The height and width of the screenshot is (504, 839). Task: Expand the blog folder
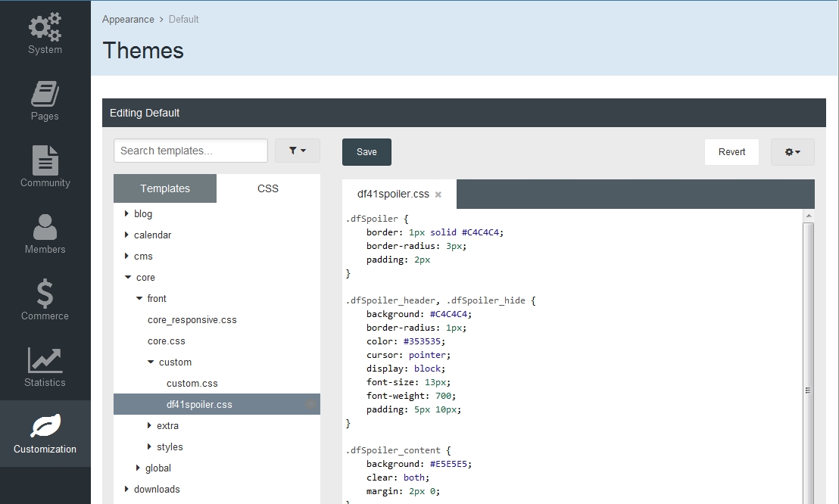(127, 214)
